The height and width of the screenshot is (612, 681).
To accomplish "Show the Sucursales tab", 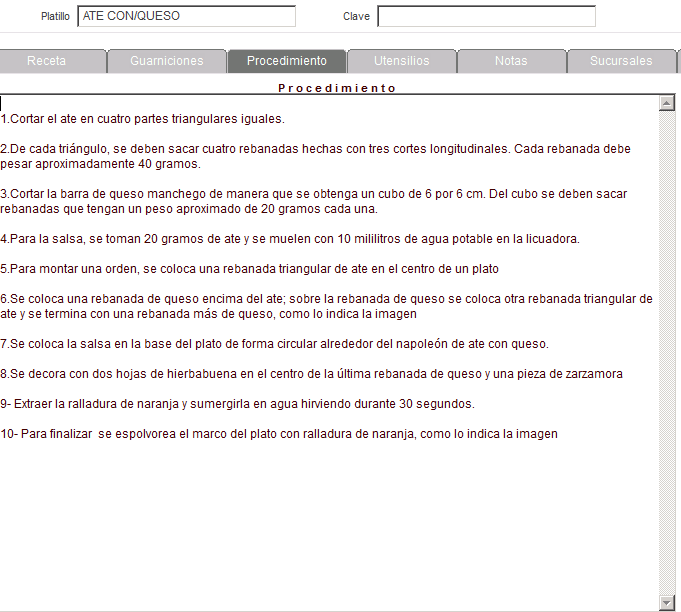I will point(620,61).
